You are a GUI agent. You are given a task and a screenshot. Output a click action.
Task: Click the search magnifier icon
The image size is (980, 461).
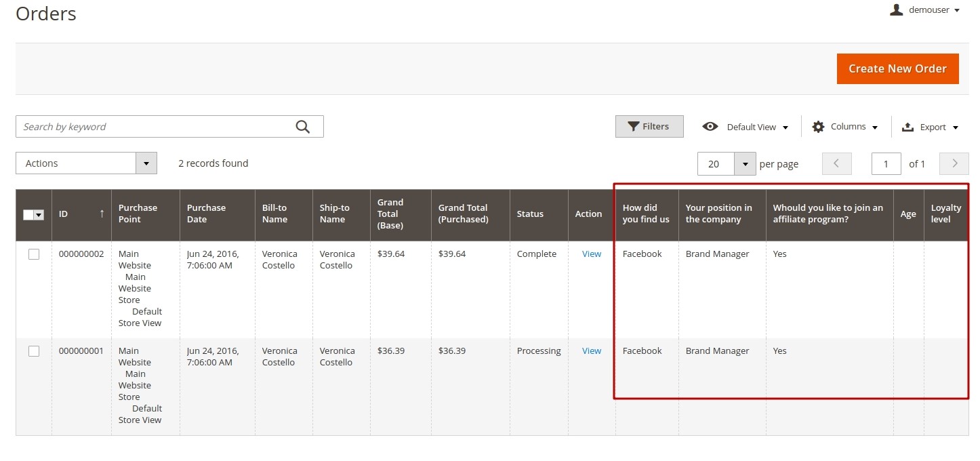(302, 127)
